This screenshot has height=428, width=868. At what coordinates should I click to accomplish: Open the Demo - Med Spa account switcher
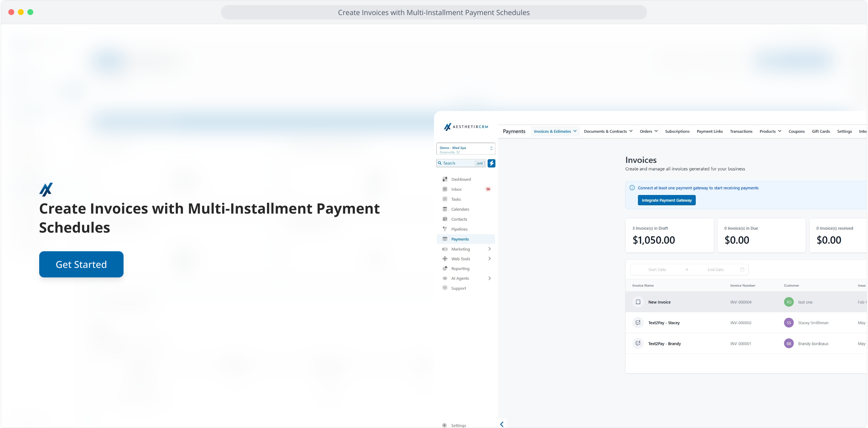coord(466,149)
